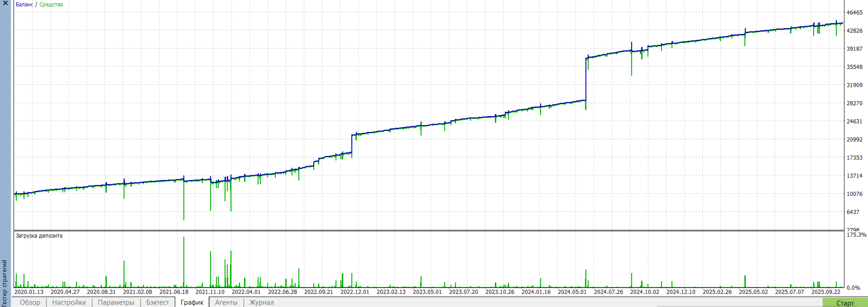Viewport: 868px width, 307px height.
Task: Click the 0.0% deposit load value
Action: tap(854, 288)
